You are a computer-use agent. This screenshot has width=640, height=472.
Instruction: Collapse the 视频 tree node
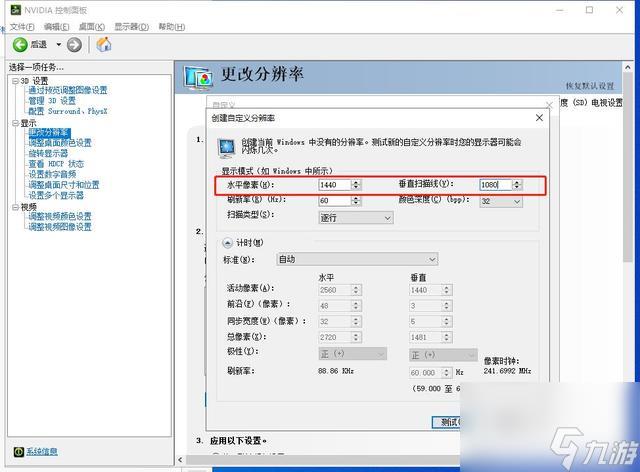click(x=15, y=207)
